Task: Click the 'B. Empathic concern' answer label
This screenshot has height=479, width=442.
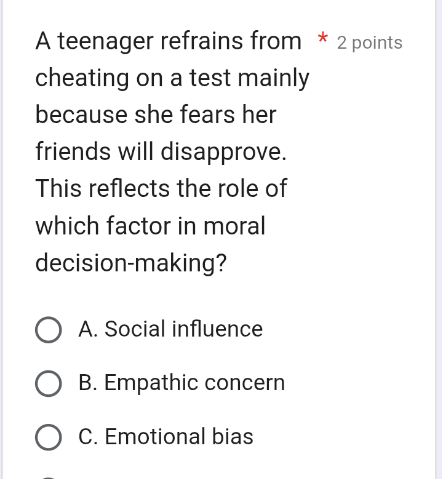Action: 182,383
